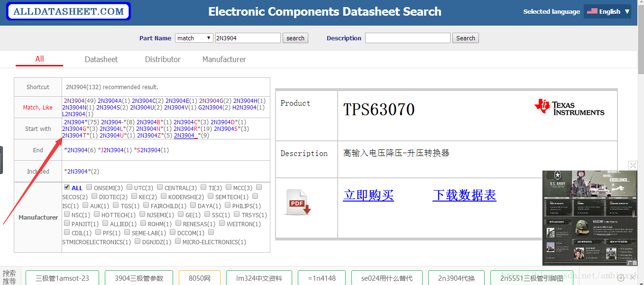
Task: Open the *2N3904(6) end link
Action: [80, 150]
